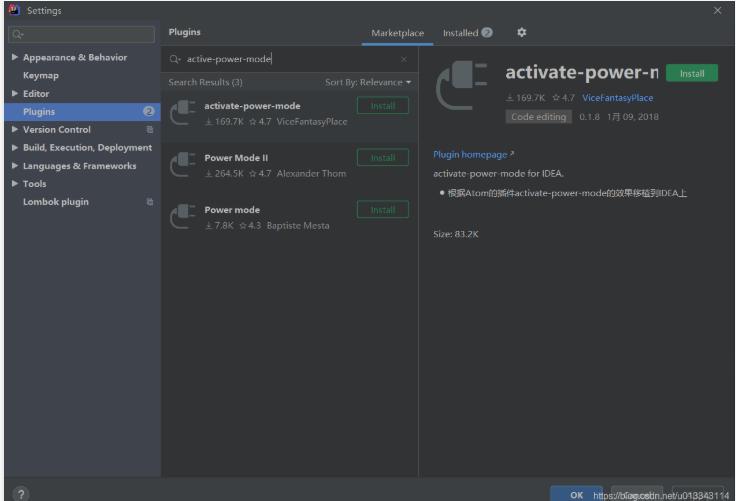Open the Sort By: Relevance dropdown
This screenshot has height=501, width=736.
pos(368,82)
